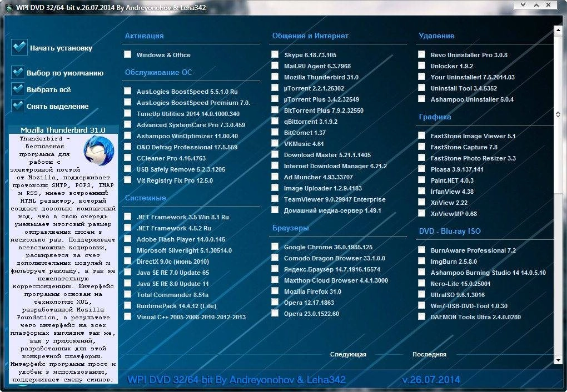
Task: Click the Выбрать всё checkmark icon
Action: point(18,89)
